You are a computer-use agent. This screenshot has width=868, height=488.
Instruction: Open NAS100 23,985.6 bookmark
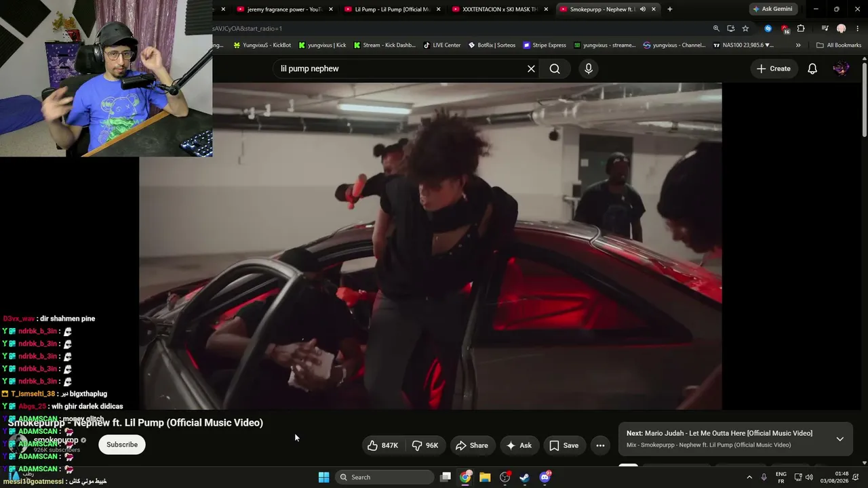[x=744, y=45]
